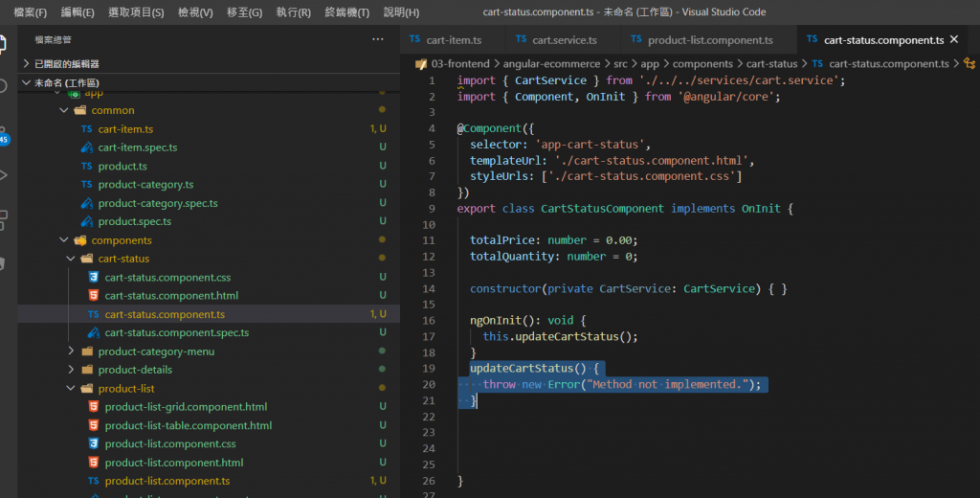Open the 終端機(T) menu
This screenshot has width=980, height=498.
[347, 12]
